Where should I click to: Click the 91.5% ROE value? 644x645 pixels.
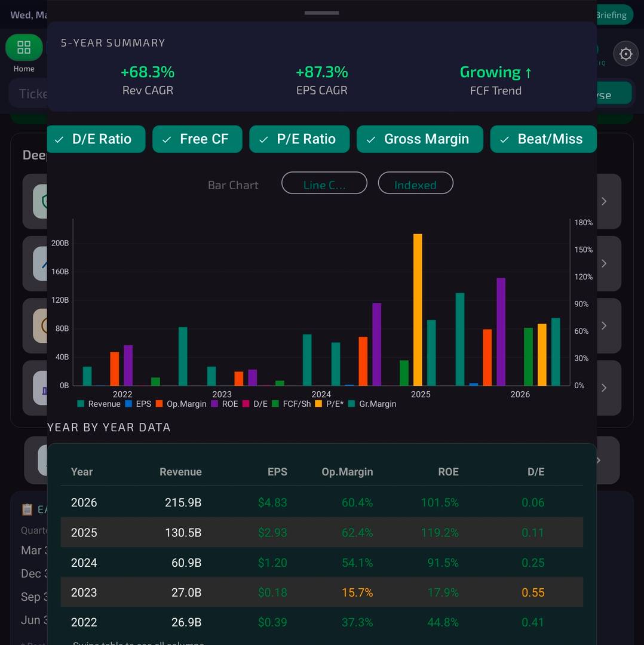click(443, 563)
